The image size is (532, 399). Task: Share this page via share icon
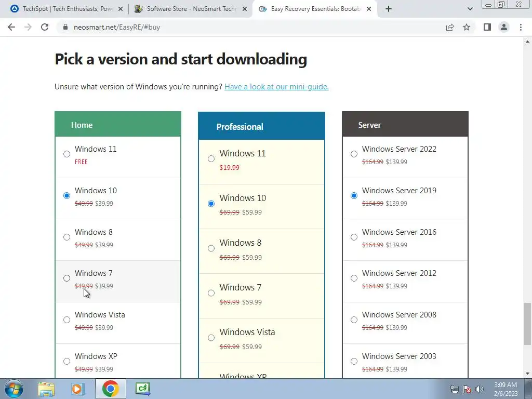pos(450,27)
